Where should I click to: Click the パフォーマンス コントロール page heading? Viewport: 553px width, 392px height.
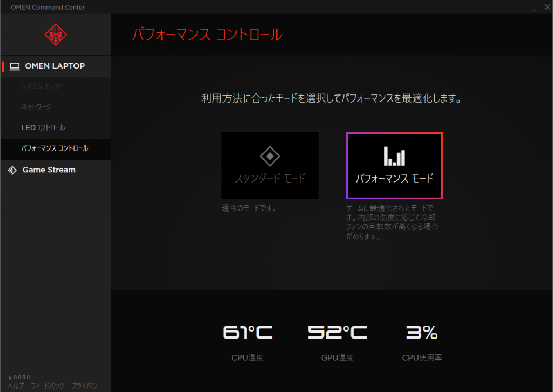[x=207, y=35]
